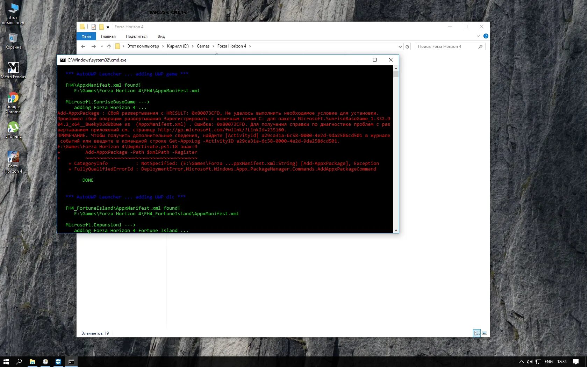Screen dimensions: 588x369
Task: Open Explorer help with the question mark icon
Action: coord(486,36)
